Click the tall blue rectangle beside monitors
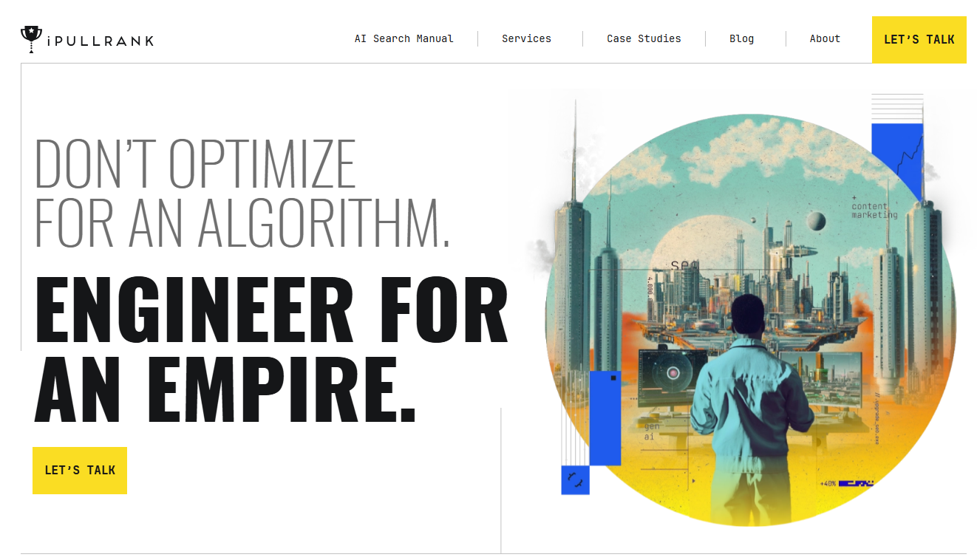The image size is (977, 560). point(605,418)
